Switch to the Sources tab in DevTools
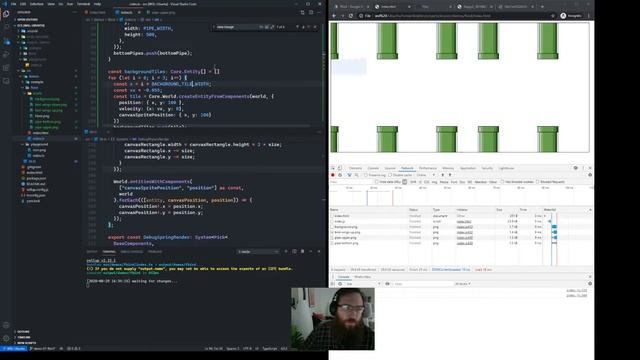 (x=390, y=168)
